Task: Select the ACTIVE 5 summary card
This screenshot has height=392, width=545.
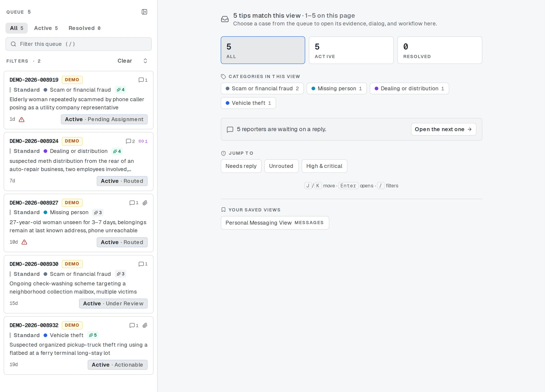Action: click(351, 50)
